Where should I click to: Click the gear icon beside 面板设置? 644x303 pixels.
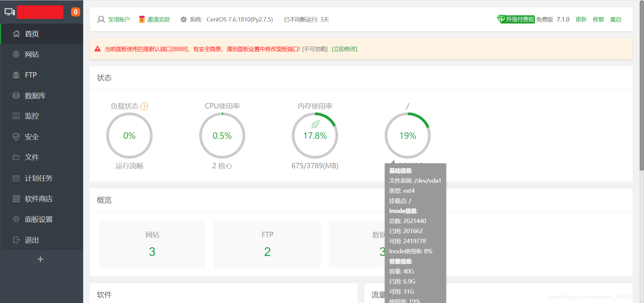coord(16,219)
